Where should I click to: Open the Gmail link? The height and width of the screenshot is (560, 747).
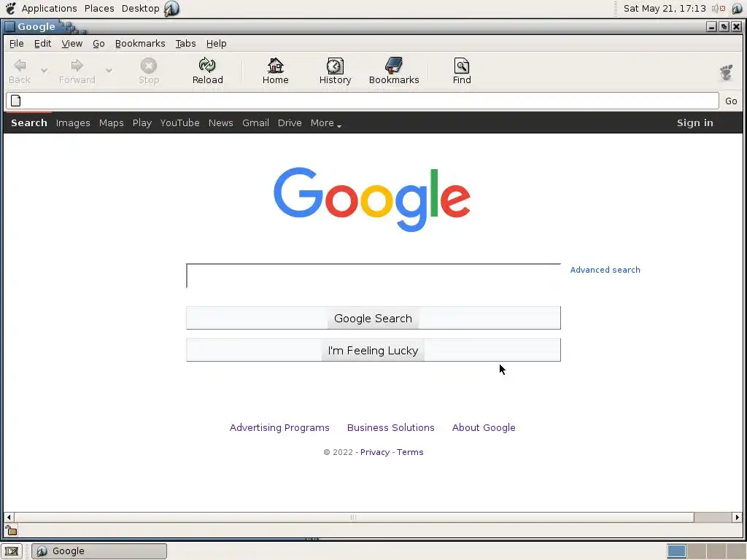point(255,122)
